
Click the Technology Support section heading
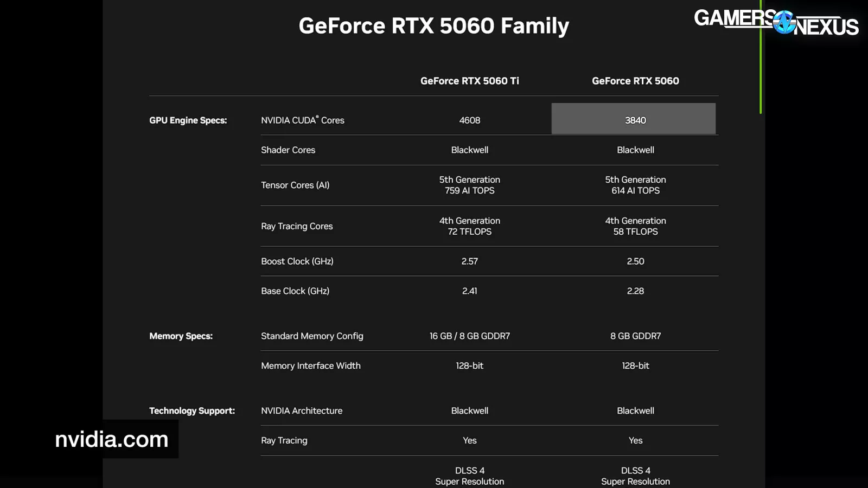(192, 411)
